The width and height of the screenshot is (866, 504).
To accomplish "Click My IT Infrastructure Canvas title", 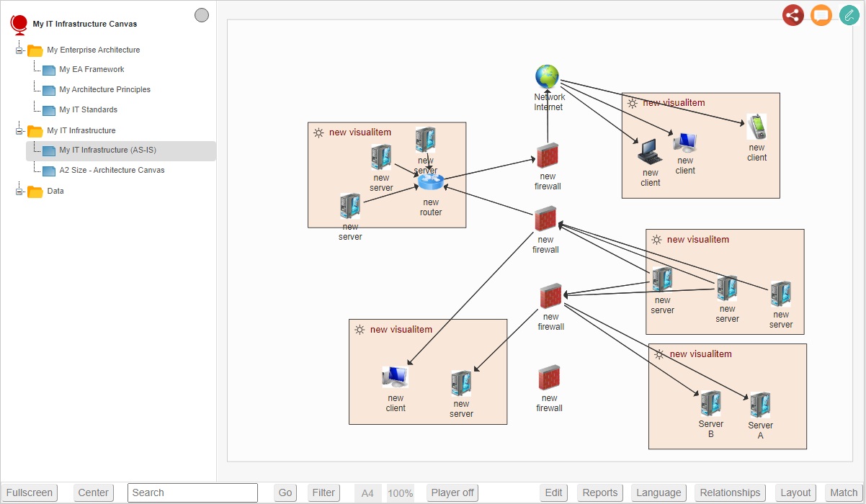I will point(85,24).
